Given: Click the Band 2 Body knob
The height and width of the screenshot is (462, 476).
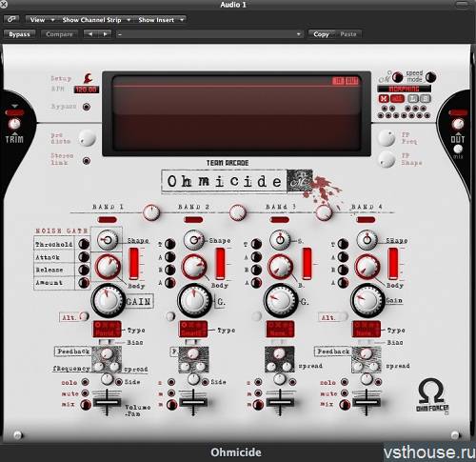Looking at the screenshot, I should pyautogui.click(x=194, y=267).
